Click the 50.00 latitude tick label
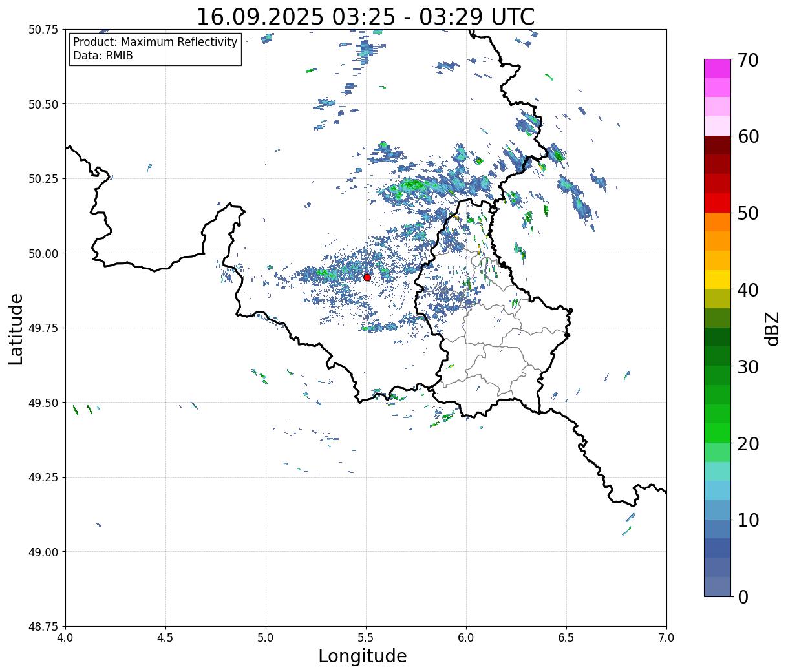 click(x=44, y=253)
